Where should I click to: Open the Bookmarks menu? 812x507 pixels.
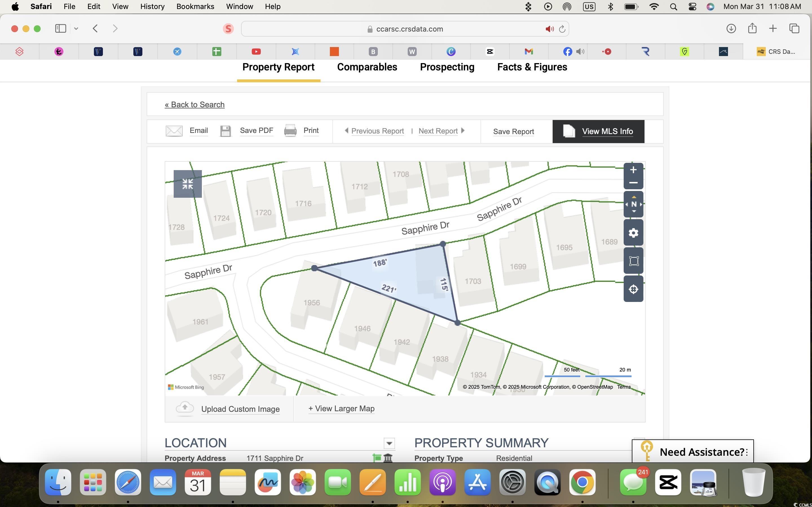click(x=195, y=7)
